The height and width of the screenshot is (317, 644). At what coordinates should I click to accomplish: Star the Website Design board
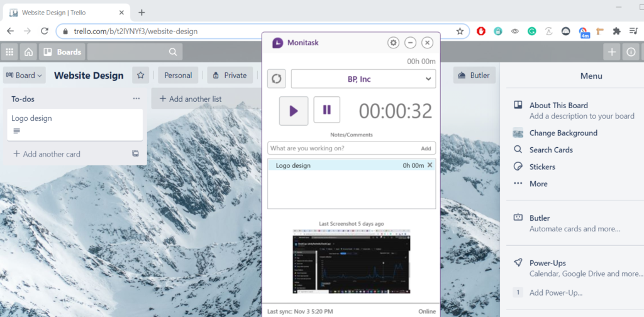(x=141, y=75)
